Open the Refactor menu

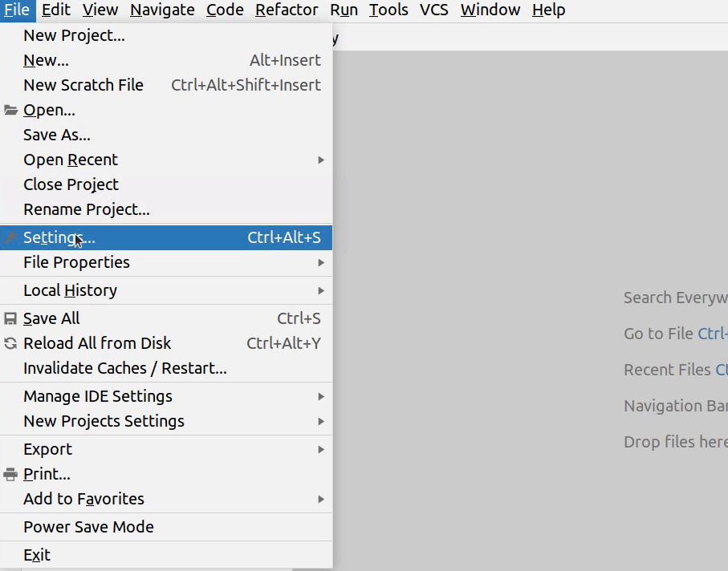click(x=287, y=10)
